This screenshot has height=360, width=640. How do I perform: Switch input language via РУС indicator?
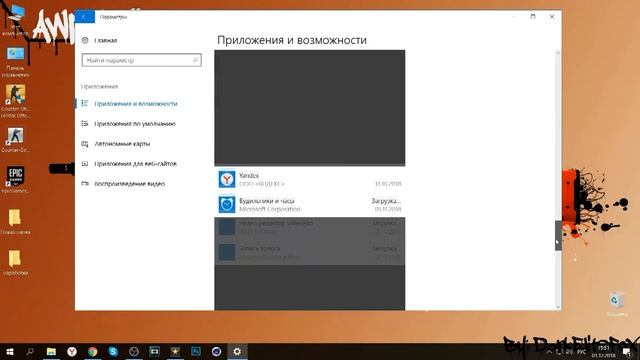pyautogui.click(x=582, y=352)
